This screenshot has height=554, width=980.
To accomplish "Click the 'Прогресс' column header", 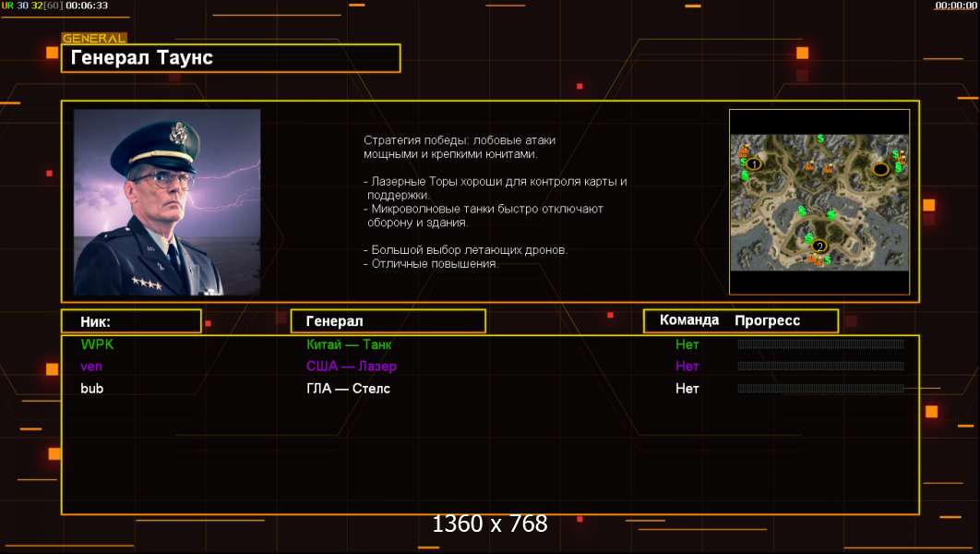I will tap(767, 320).
